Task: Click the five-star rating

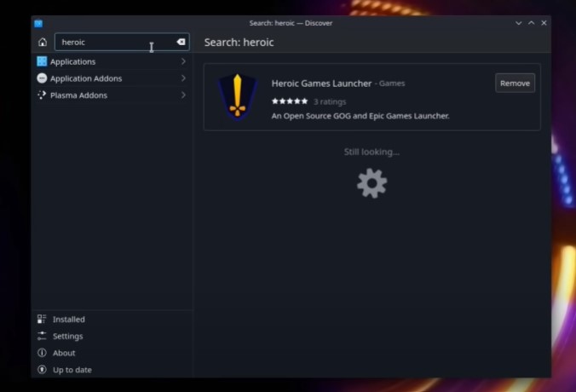Action: point(290,101)
